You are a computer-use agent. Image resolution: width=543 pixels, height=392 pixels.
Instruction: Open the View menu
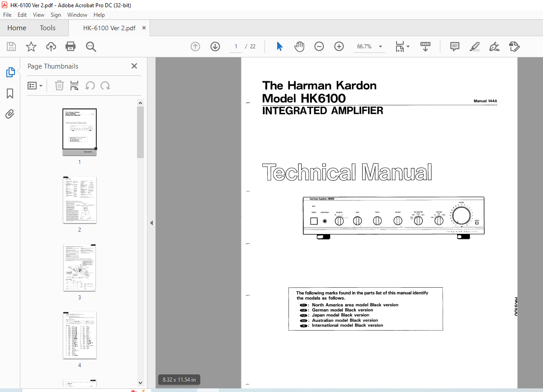click(x=39, y=15)
